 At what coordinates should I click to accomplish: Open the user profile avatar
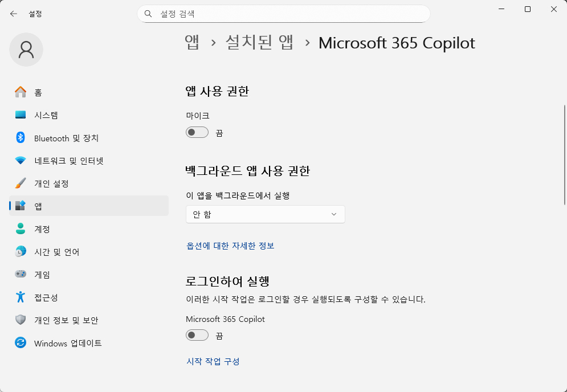click(x=26, y=50)
